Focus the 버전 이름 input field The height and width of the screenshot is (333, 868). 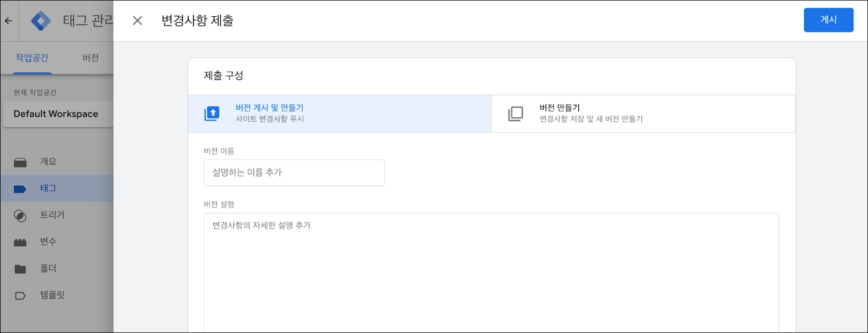tap(294, 173)
